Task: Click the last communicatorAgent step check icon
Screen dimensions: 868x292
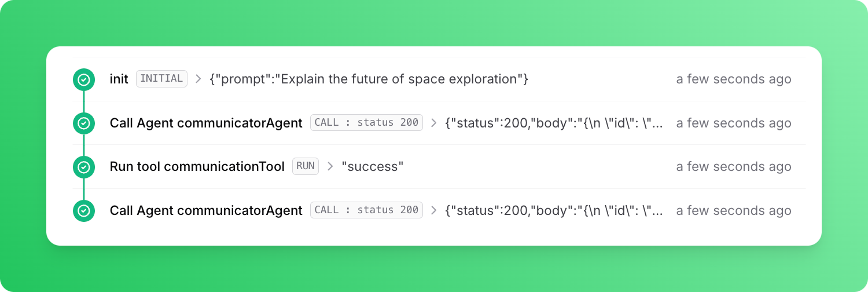Action: click(84, 210)
